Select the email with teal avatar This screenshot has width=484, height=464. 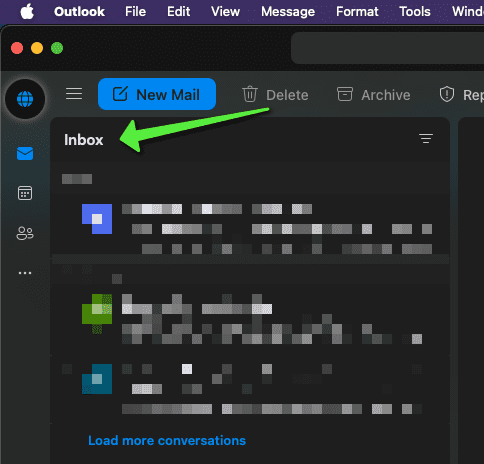(x=250, y=390)
